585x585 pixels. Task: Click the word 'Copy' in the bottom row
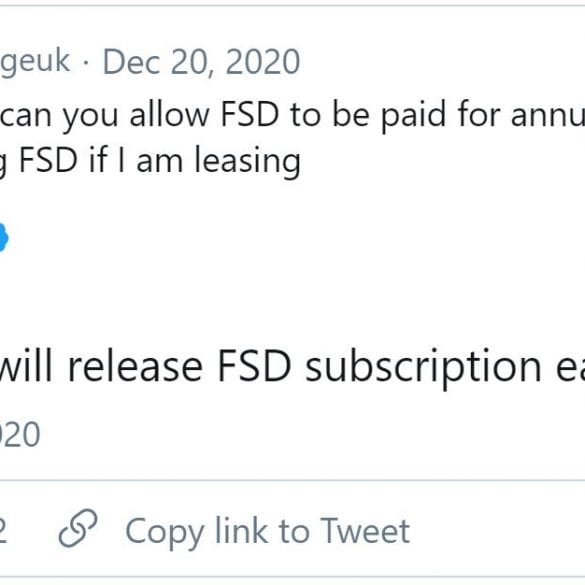click(165, 533)
